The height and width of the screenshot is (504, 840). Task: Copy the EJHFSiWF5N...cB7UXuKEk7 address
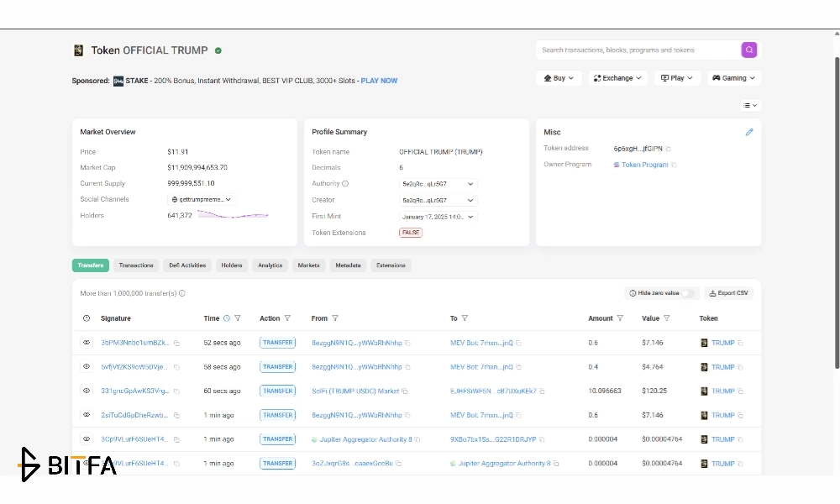coord(542,391)
